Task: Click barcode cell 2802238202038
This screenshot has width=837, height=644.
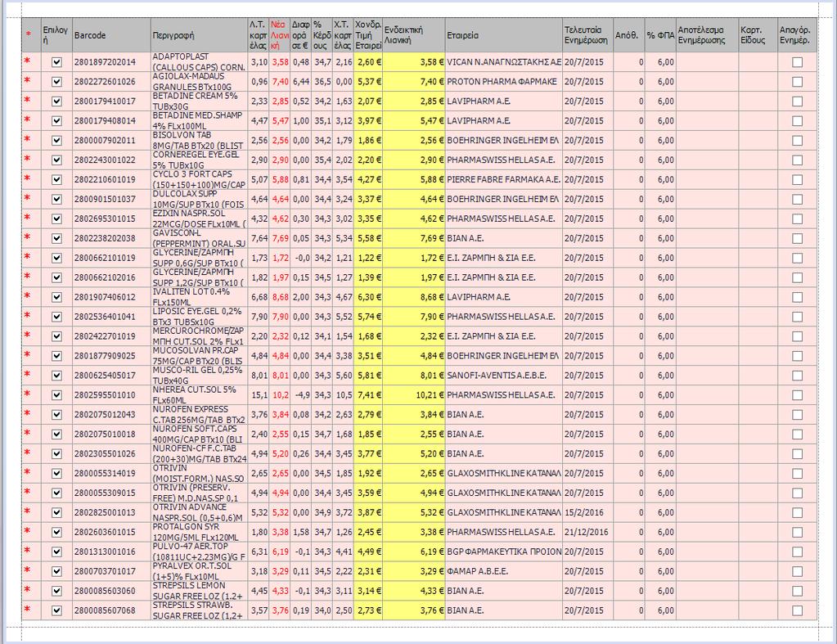Action: tap(111, 239)
